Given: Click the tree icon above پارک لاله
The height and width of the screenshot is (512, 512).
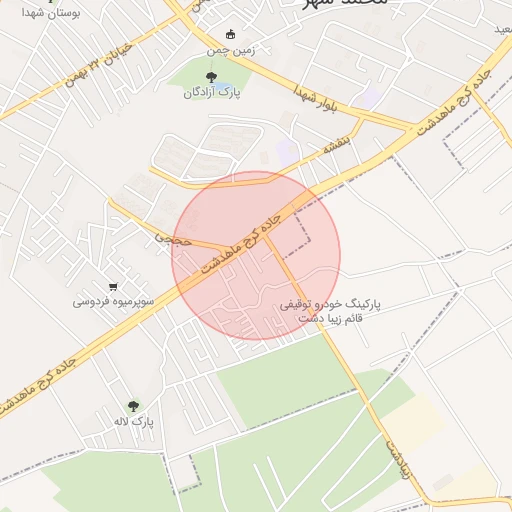Looking at the screenshot, I should [133, 406].
